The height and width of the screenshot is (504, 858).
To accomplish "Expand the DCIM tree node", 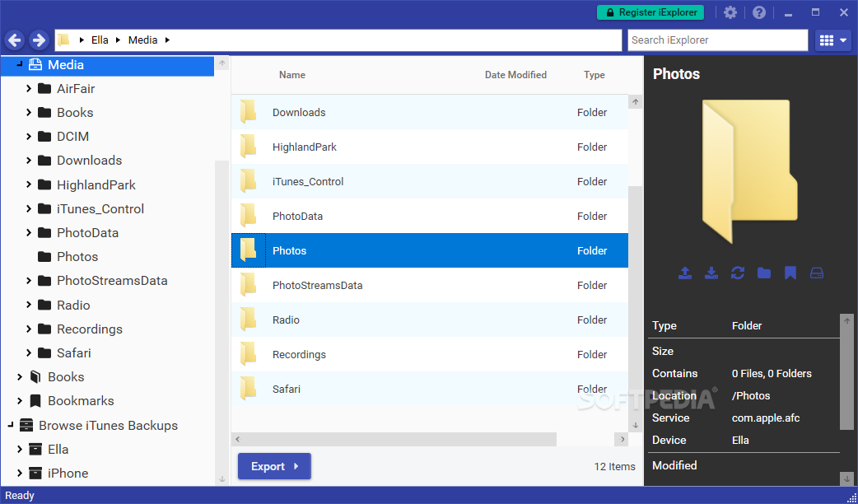I will tap(29, 136).
